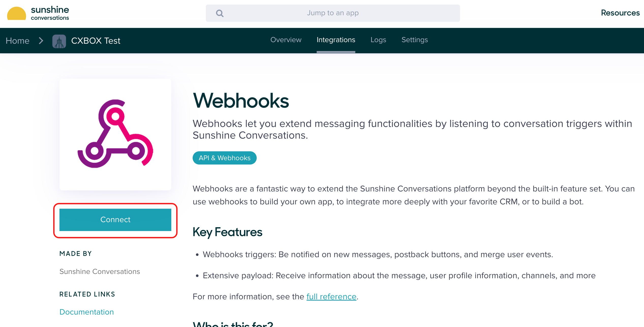Screen dimensions: 644x327
Task: Open the CXBOX Test app name
Action: click(x=96, y=41)
